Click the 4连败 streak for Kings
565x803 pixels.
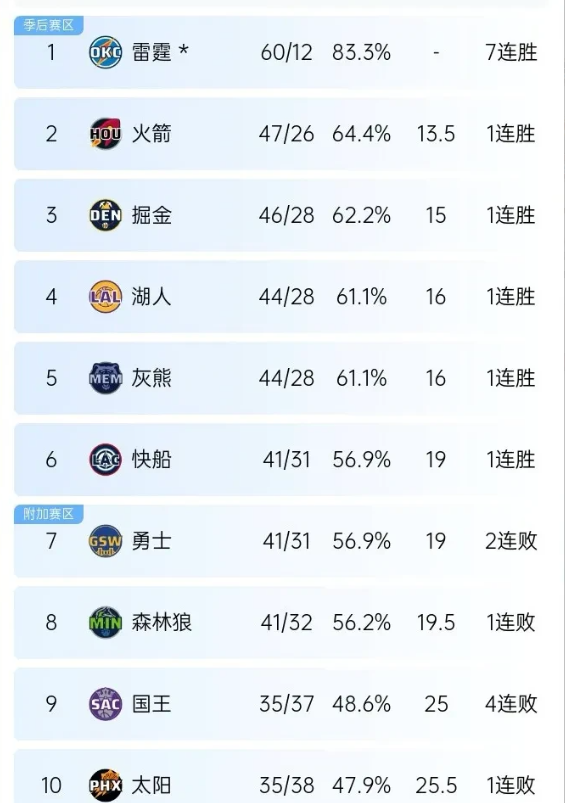click(x=511, y=704)
